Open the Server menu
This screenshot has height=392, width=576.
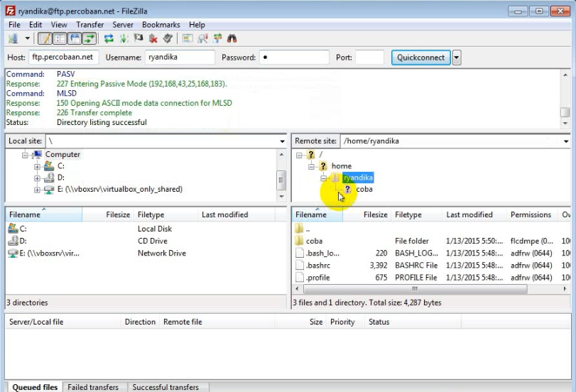(x=123, y=25)
